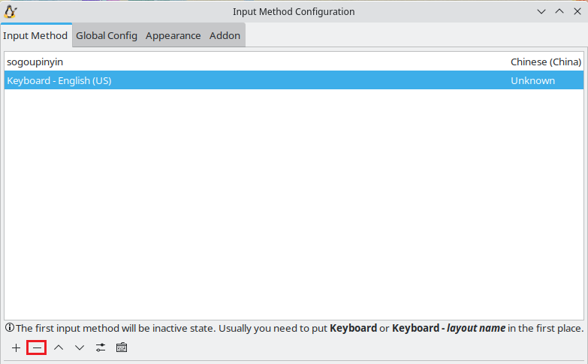588x364 pixels.
Task: Click the Unknown language cell
Action: (x=532, y=80)
